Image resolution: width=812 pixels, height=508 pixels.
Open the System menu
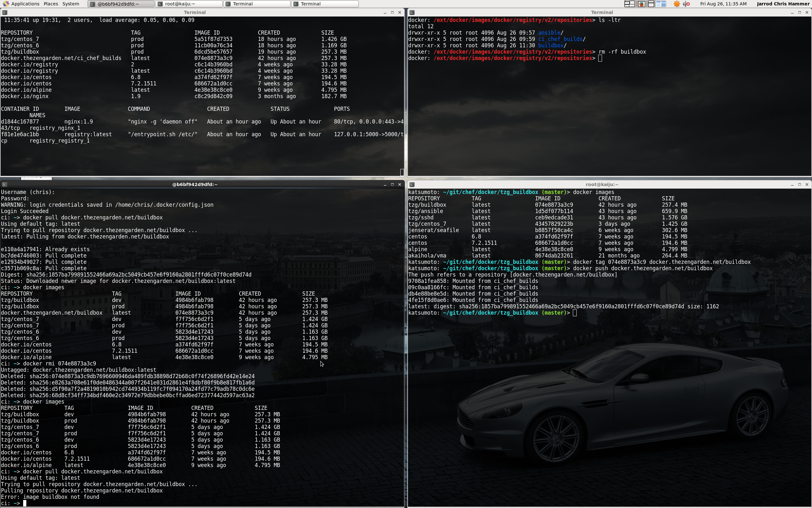71,4
